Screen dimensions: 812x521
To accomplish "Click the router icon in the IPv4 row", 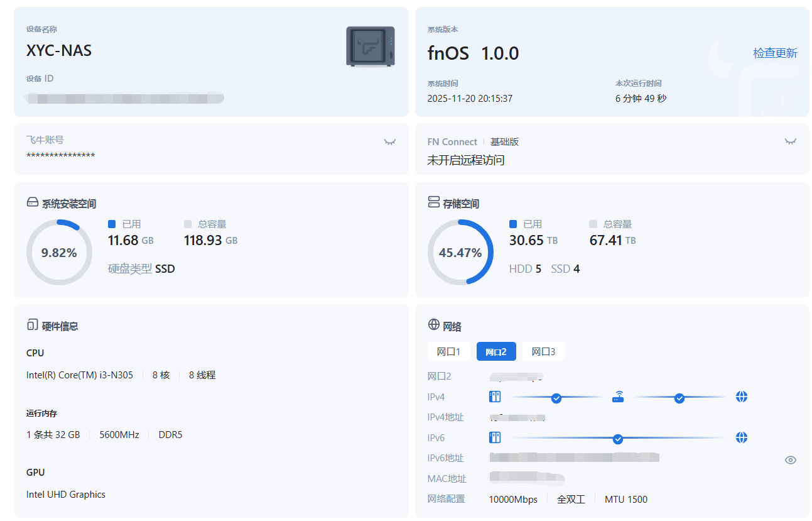I will pyautogui.click(x=618, y=397).
